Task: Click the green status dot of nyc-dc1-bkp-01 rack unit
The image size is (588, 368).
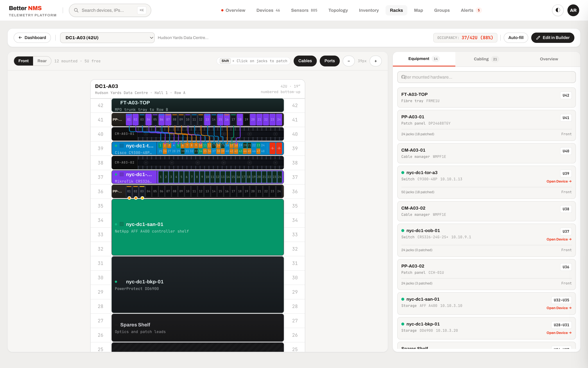Action: coord(116,282)
